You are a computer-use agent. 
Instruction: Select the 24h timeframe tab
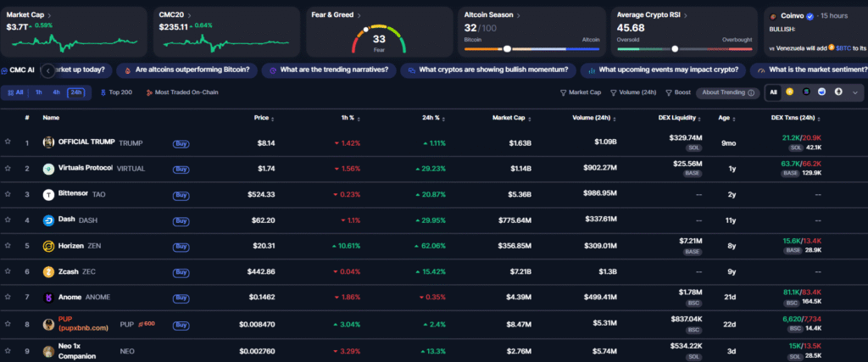[76, 92]
